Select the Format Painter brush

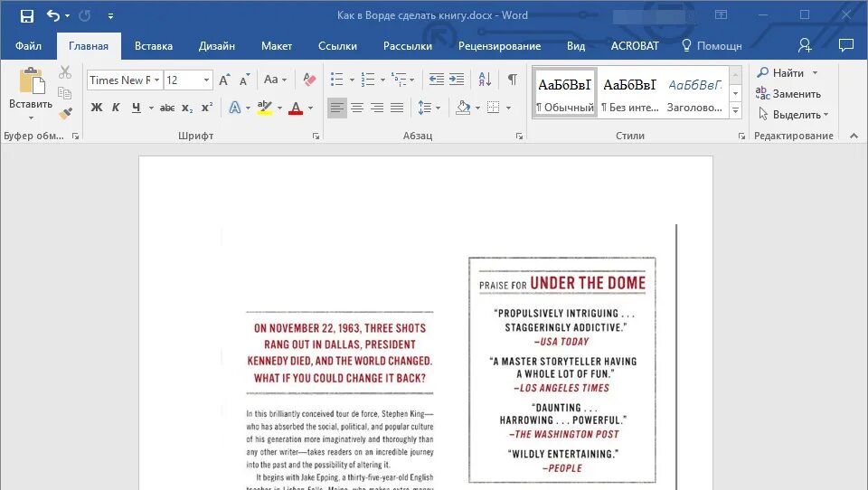click(x=65, y=114)
